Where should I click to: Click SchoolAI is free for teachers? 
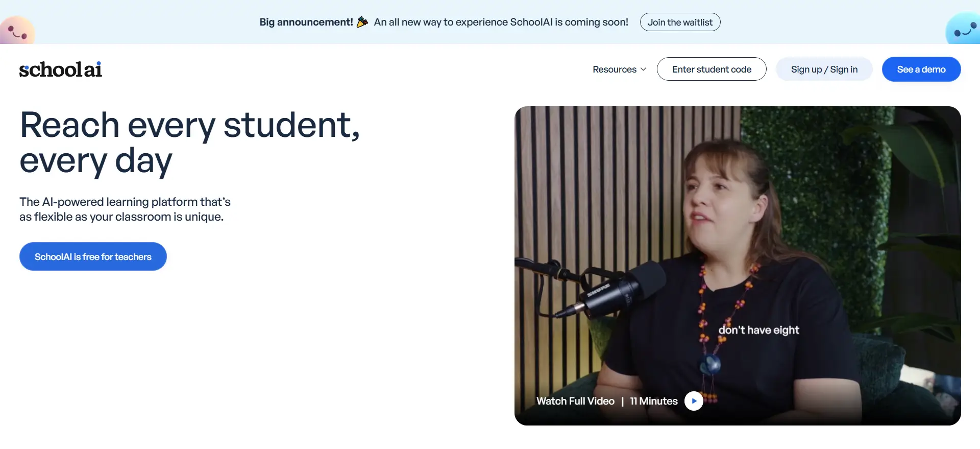coord(93,256)
